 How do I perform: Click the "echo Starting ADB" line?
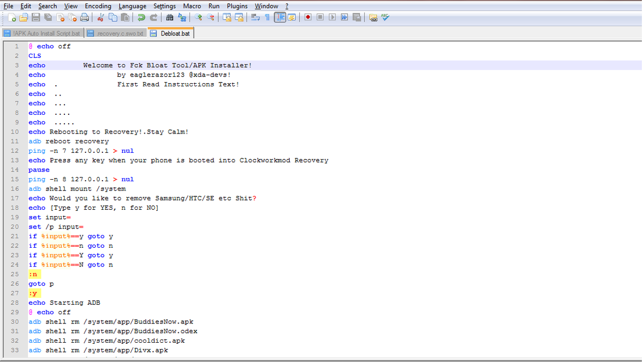tap(64, 302)
